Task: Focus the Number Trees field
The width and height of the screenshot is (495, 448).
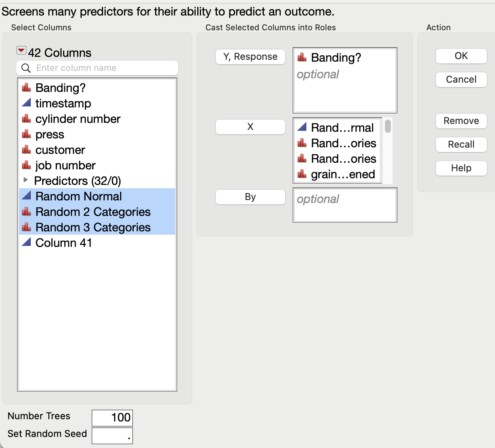Action: (x=112, y=418)
